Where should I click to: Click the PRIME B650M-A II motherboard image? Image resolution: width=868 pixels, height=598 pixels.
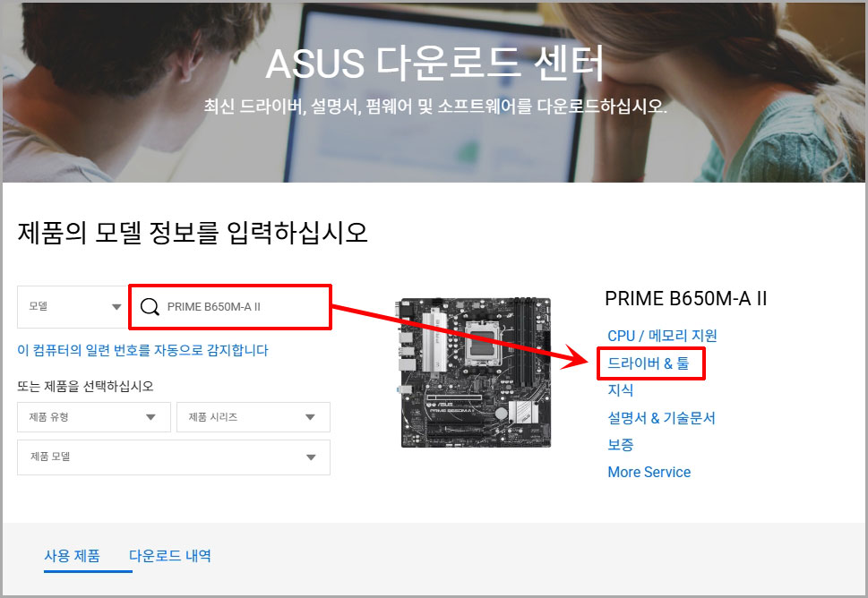pyautogui.click(x=474, y=372)
